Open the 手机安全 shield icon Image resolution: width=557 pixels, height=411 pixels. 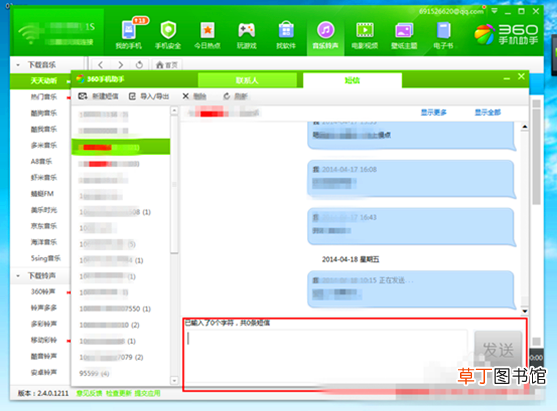coord(168,34)
